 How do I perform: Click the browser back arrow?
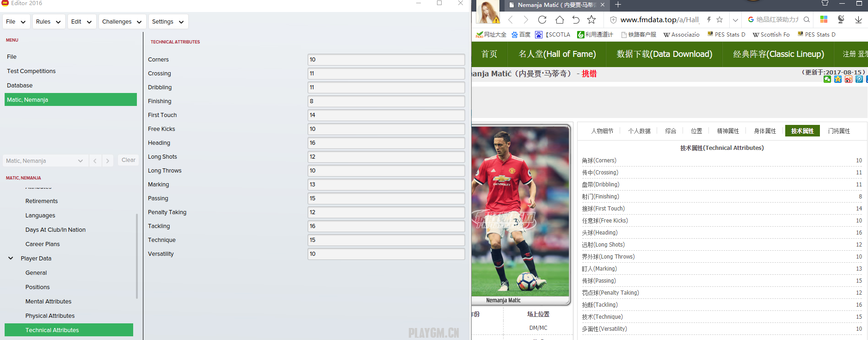[511, 20]
